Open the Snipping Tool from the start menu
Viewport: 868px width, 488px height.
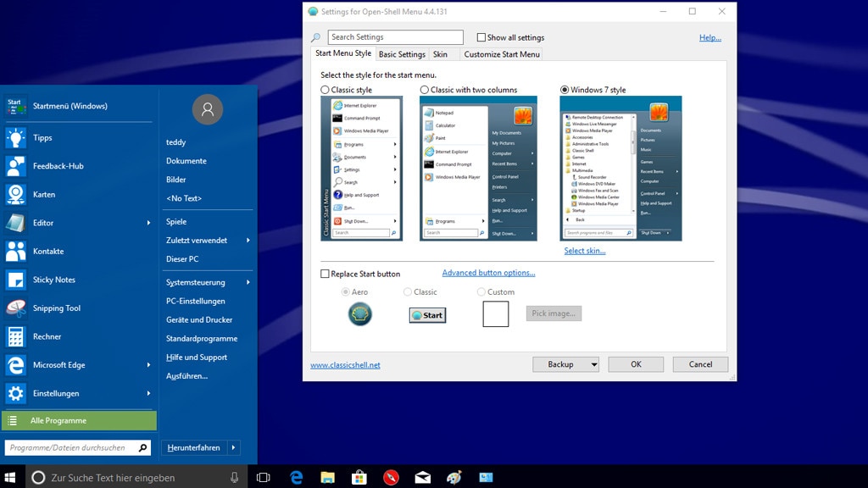(x=53, y=308)
